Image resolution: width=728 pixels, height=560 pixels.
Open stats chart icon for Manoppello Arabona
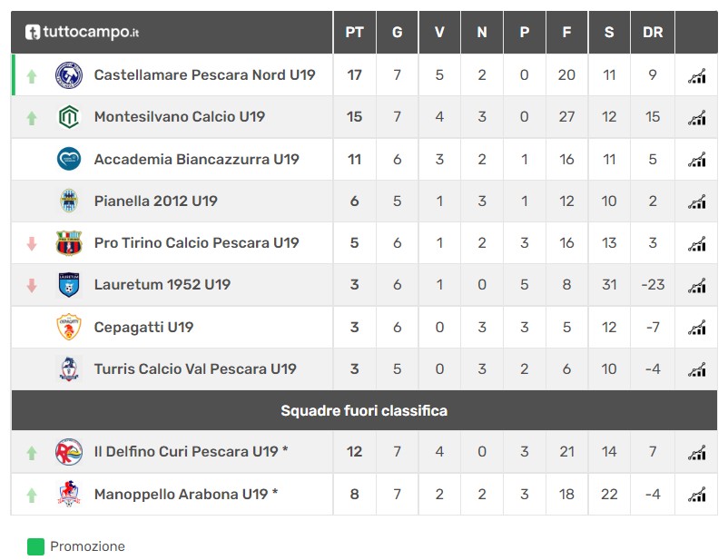[x=696, y=494]
